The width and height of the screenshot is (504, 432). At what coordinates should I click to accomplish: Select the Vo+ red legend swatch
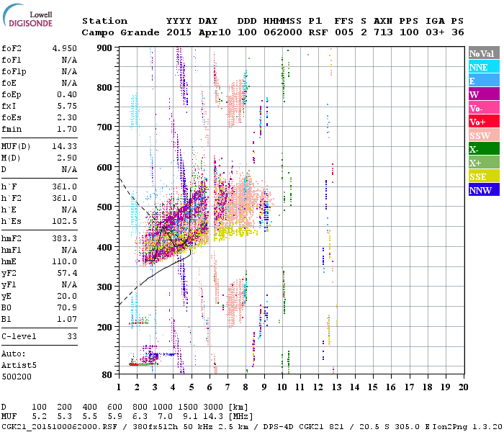click(484, 122)
